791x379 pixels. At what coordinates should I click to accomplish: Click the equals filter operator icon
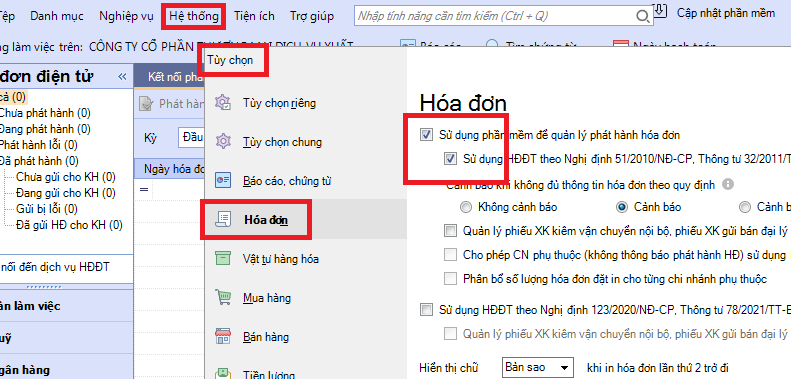coord(144,189)
